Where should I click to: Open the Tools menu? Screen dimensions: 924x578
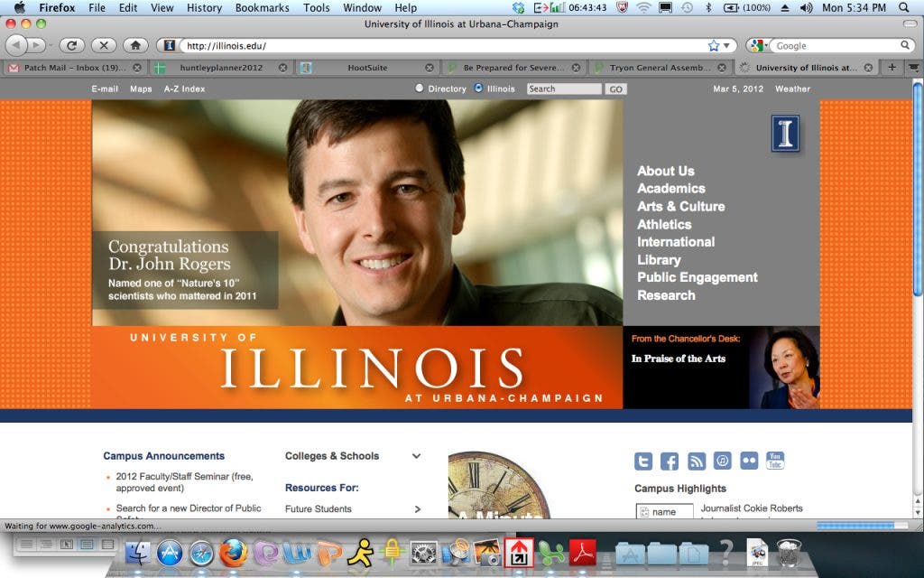[317, 7]
